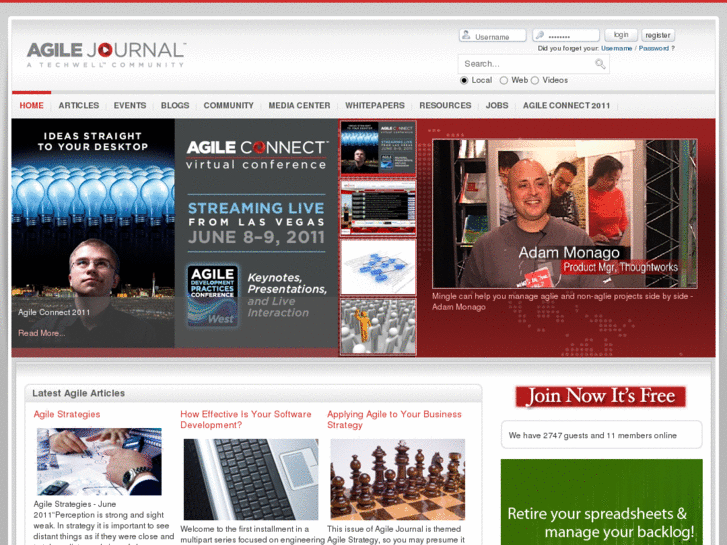Click the Read More link on the banner
The height and width of the screenshot is (545, 727).
point(42,333)
